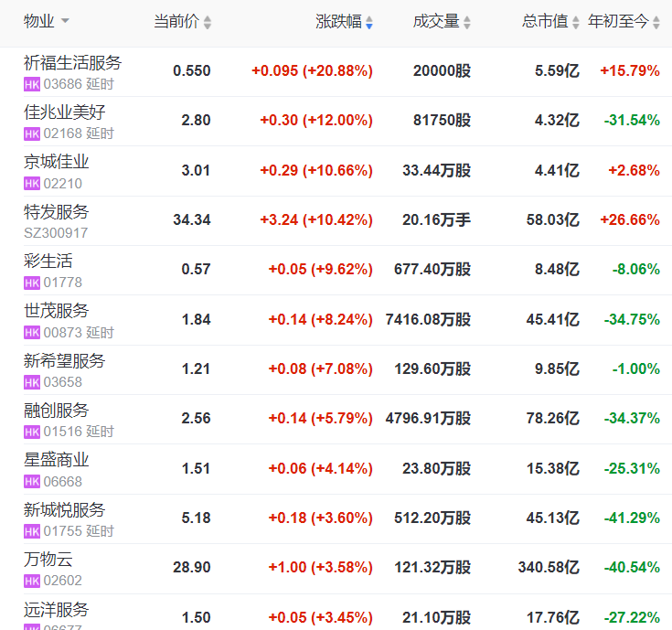
Task: Click year-to-date value -41.29%
Action: [x=632, y=518]
